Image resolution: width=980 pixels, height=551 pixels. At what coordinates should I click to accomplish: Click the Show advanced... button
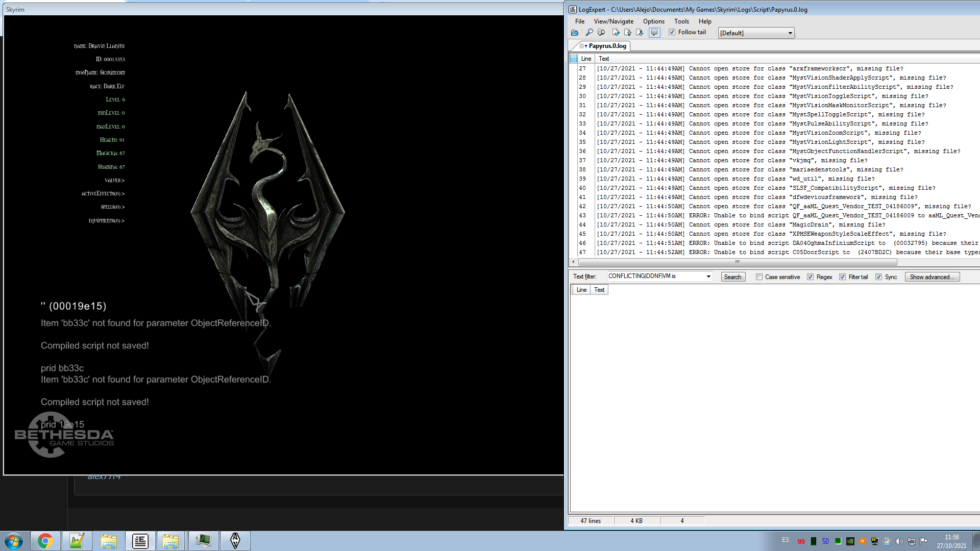[x=932, y=277]
